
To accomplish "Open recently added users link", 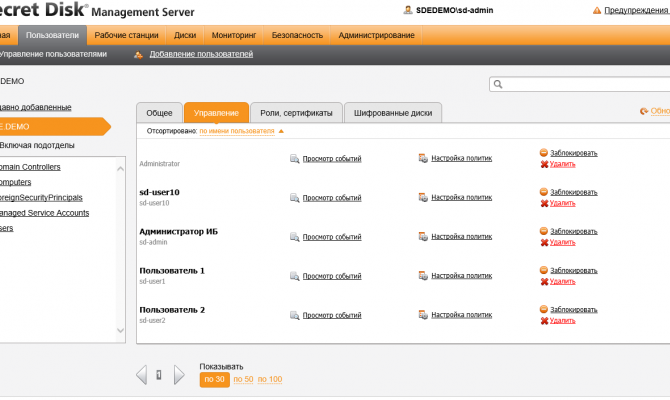I will [35, 107].
